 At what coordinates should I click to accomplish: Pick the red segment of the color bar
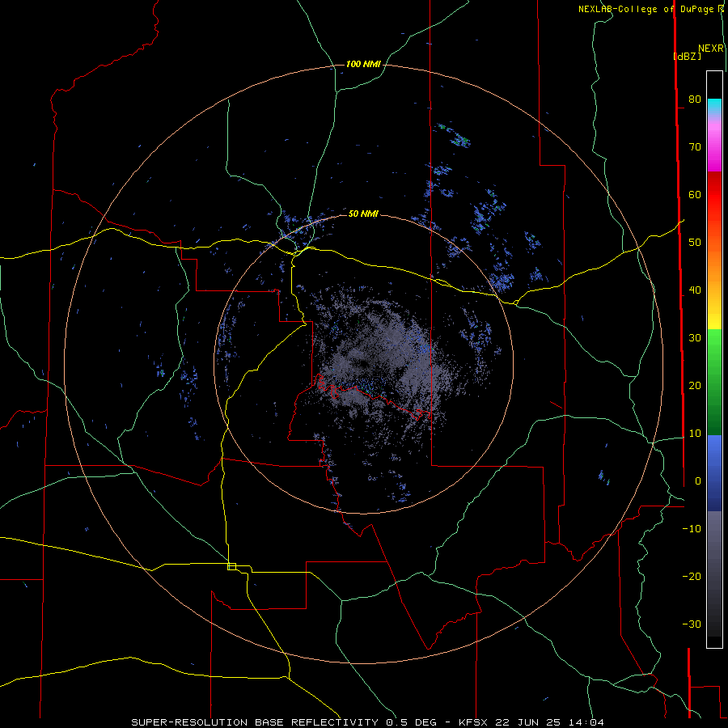pos(714,195)
